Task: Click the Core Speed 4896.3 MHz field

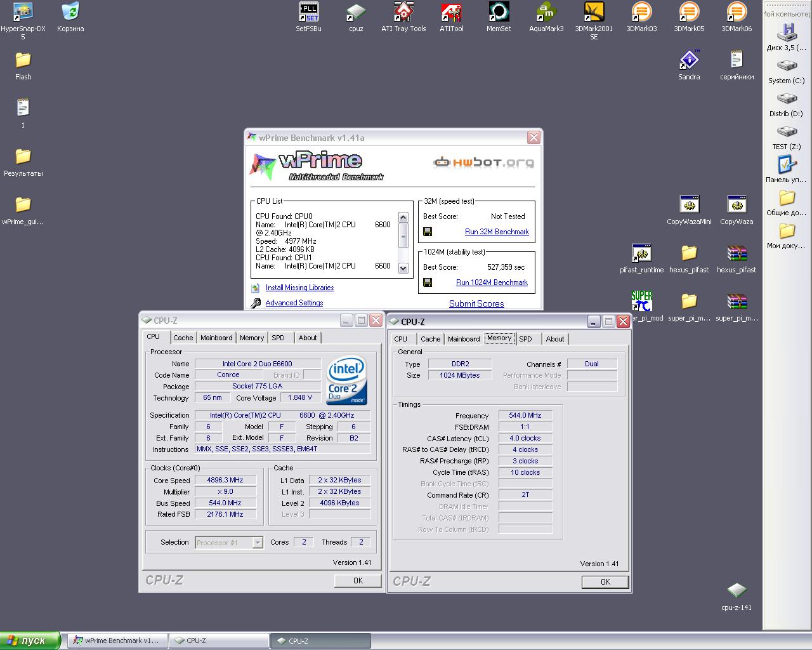Action: [225, 480]
